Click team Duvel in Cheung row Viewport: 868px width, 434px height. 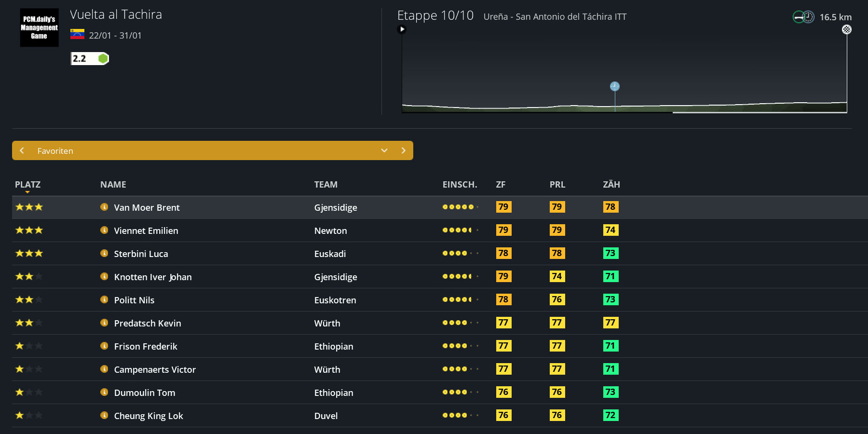tap(326, 416)
